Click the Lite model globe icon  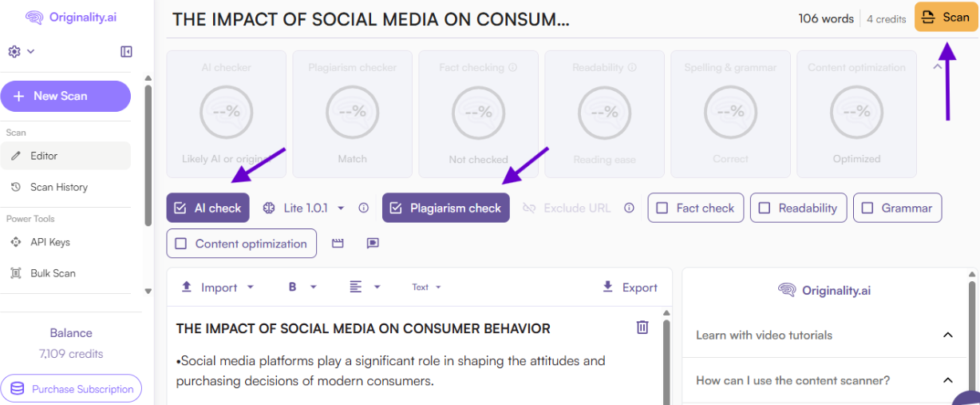pyautogui.click(x=269, y=208)
